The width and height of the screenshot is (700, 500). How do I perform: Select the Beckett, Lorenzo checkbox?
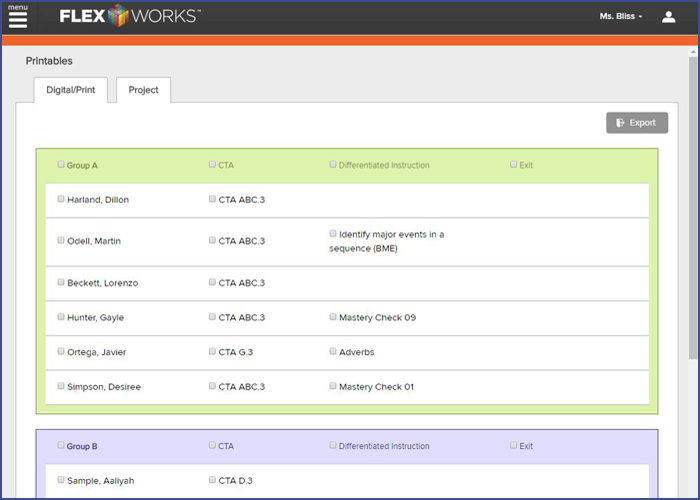click(x=61, y=282)
